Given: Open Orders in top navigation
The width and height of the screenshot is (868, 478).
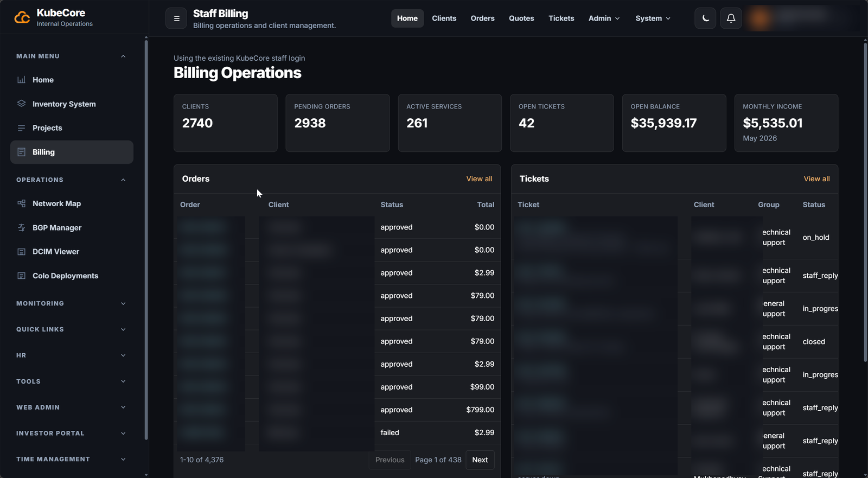Looking at the screenshot, I should [482, 18].
